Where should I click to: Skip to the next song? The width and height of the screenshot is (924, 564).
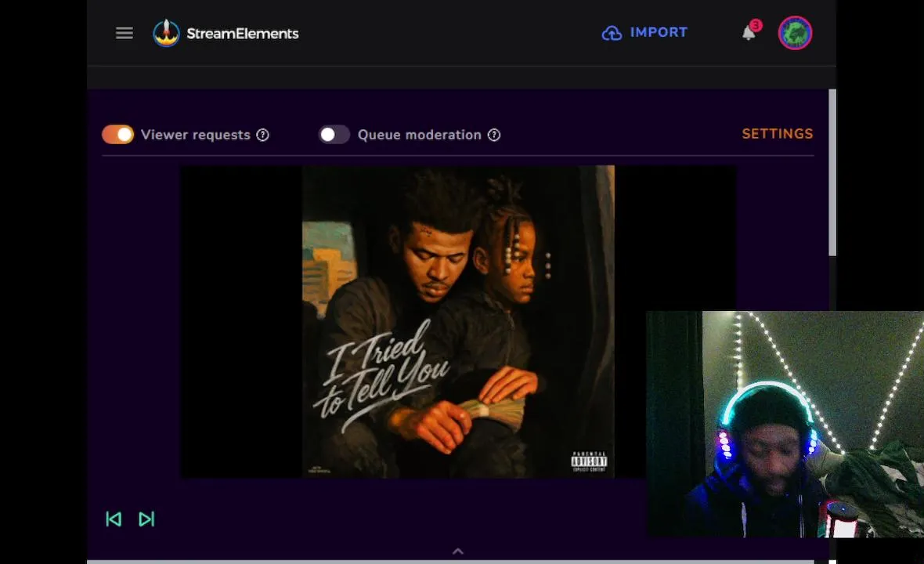point(146,519)
